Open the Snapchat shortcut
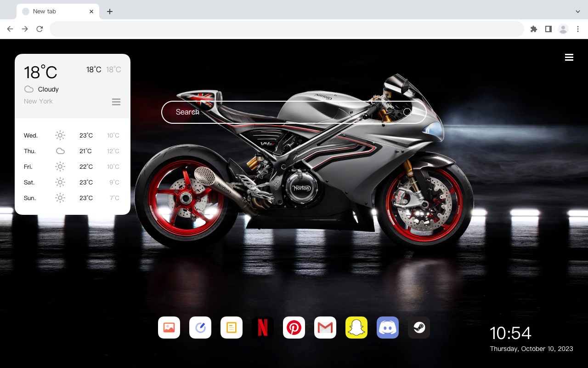 (x=356, y=328)
